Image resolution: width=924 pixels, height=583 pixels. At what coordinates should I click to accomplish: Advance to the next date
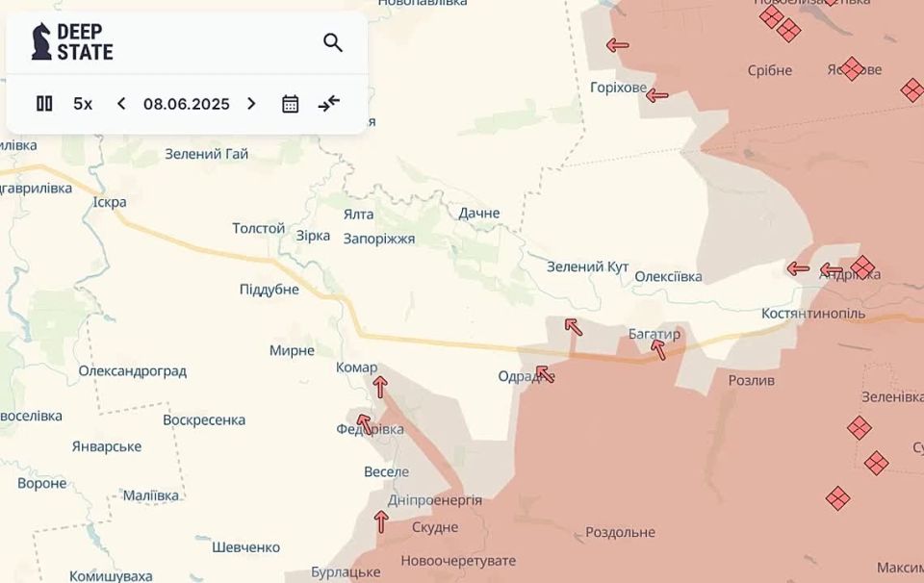(x=251, y=104)
